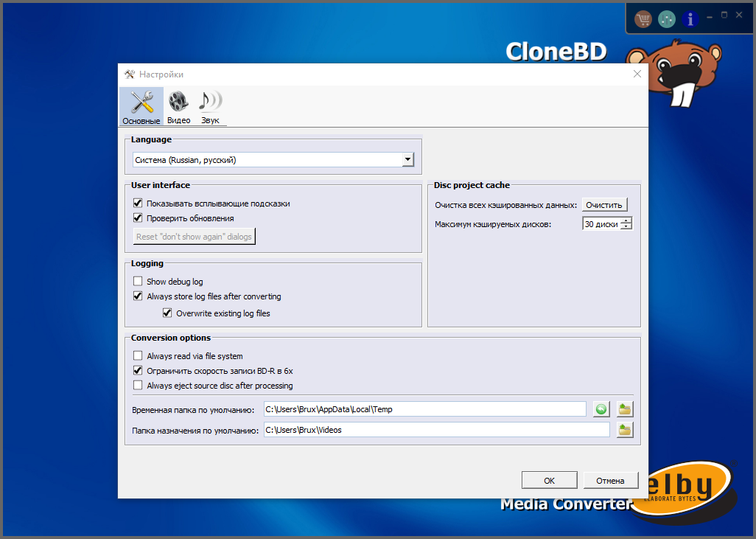This screenshot has height=539, width=756.
Task: Increase maximum cached discs value
Action: coord(626,220)
